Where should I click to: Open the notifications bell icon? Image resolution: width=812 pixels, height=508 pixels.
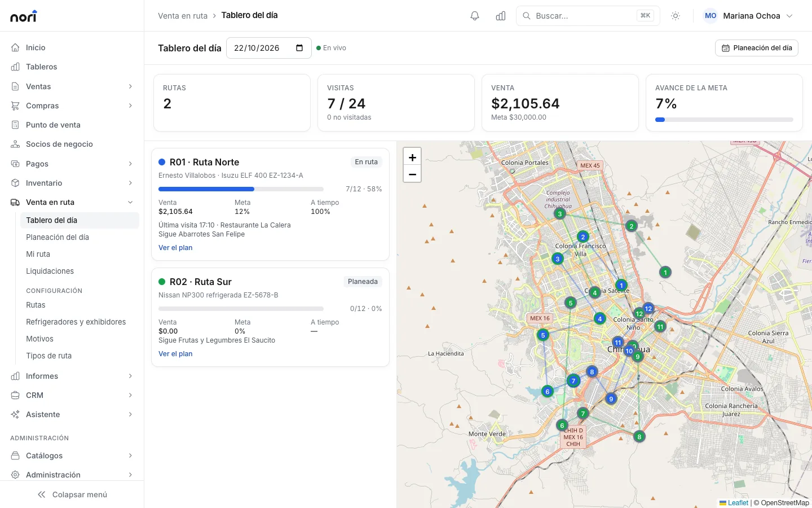click(x=475, y=16)
